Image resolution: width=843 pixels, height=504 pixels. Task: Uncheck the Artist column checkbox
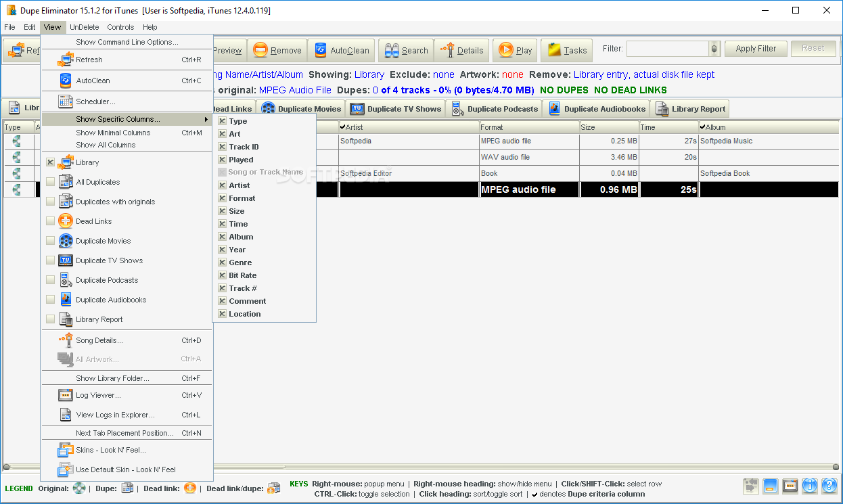pos(222,185)
